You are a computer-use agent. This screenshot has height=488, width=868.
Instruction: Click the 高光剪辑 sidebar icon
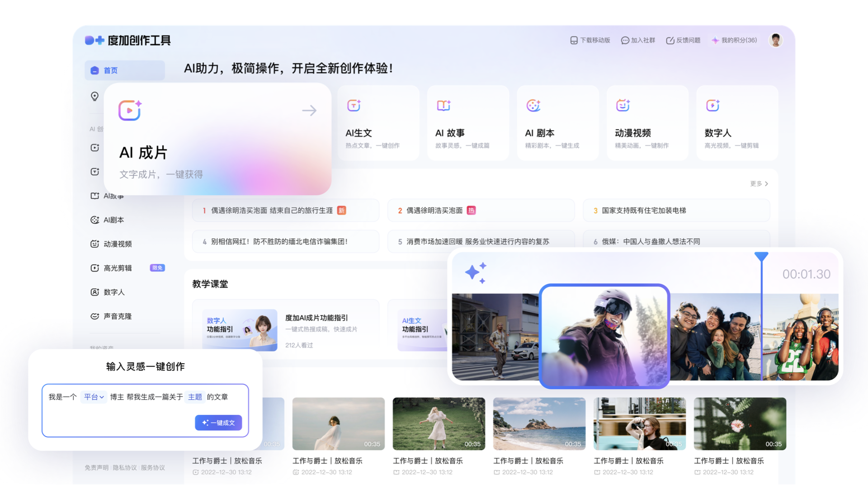[x=94, y=268]
